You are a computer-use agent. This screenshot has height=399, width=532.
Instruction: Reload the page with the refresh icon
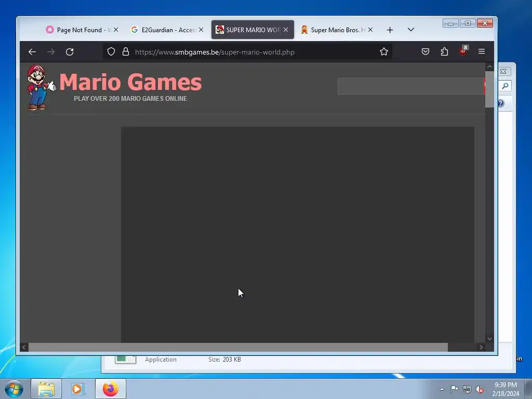pyautogui.click(x=70, y=51)
